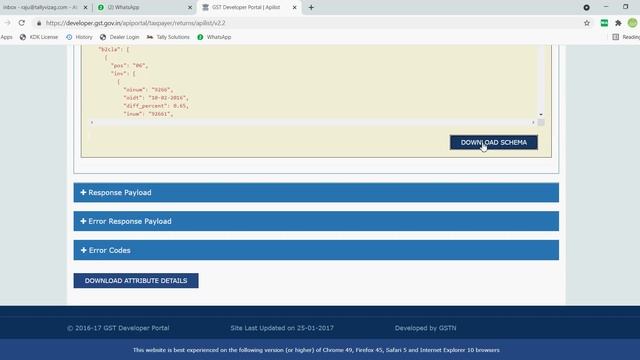640x360 pixels.
Task: Open the History bookmark
Action: pyautogui.click(x=79, y=37)
